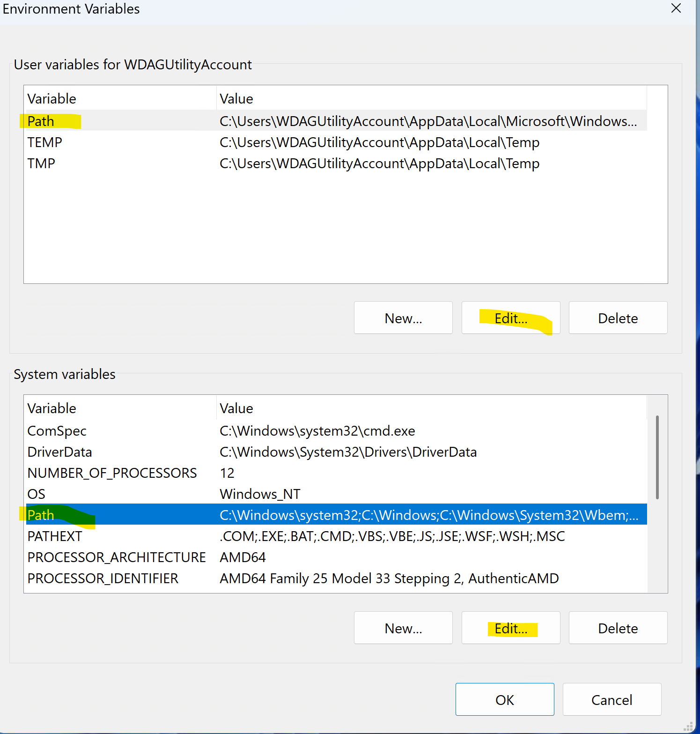Click New button for user variables

403,318
